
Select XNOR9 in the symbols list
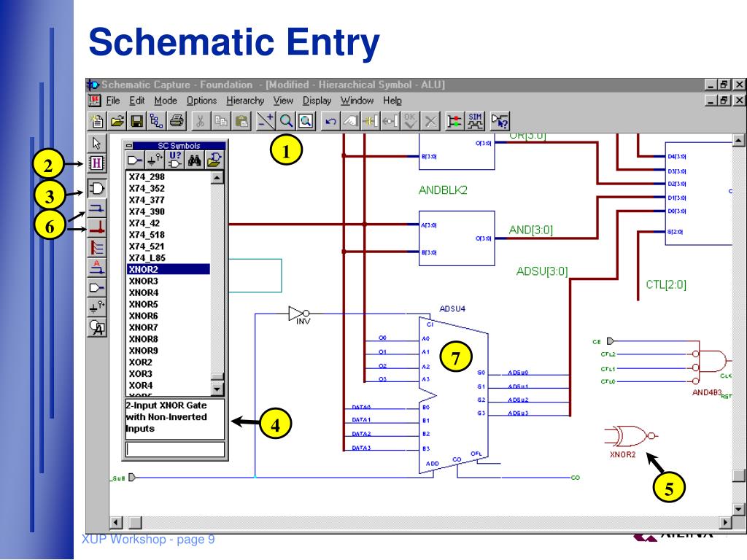click(169, 351)
